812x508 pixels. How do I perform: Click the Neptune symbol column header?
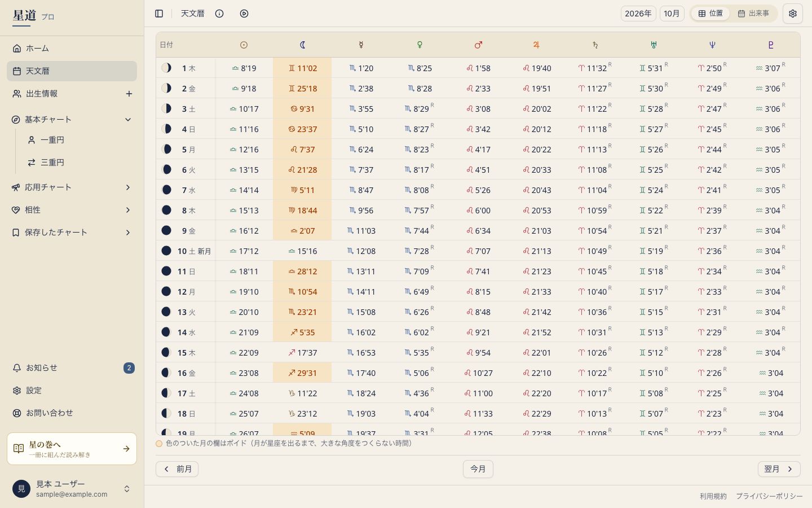(x=712, y=45)
